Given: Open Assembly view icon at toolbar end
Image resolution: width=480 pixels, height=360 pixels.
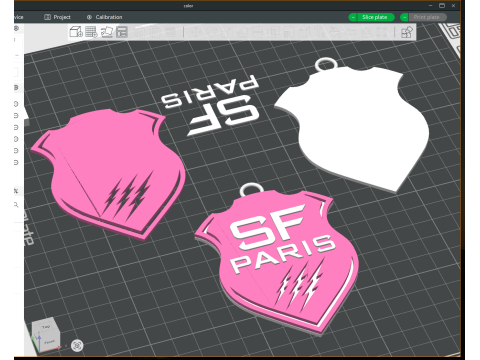Looking at the screenshot, I should pyautogui.click(x=407, y=32).
